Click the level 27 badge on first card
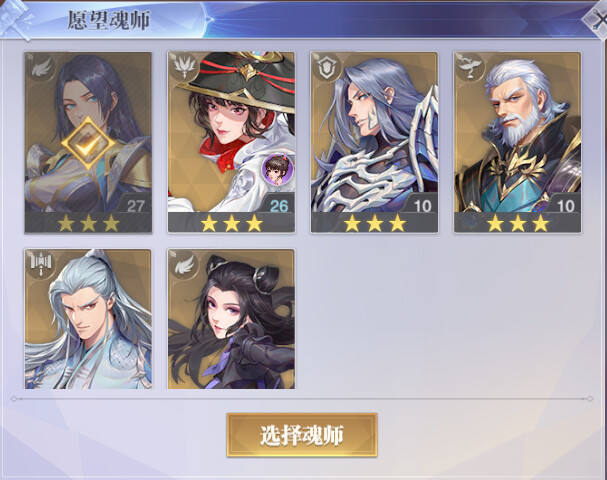607x480 pixels. click(135, 206)
